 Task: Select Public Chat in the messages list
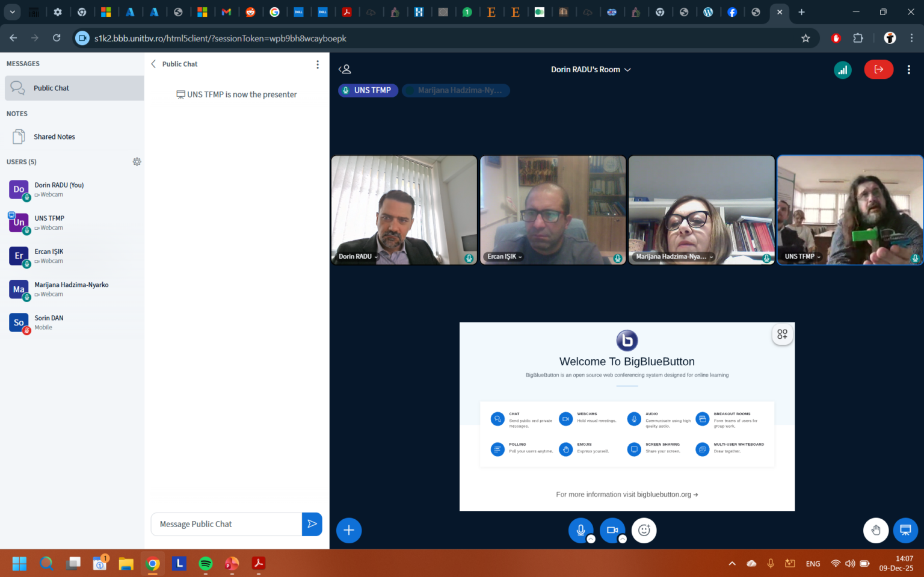click(75, 88)
